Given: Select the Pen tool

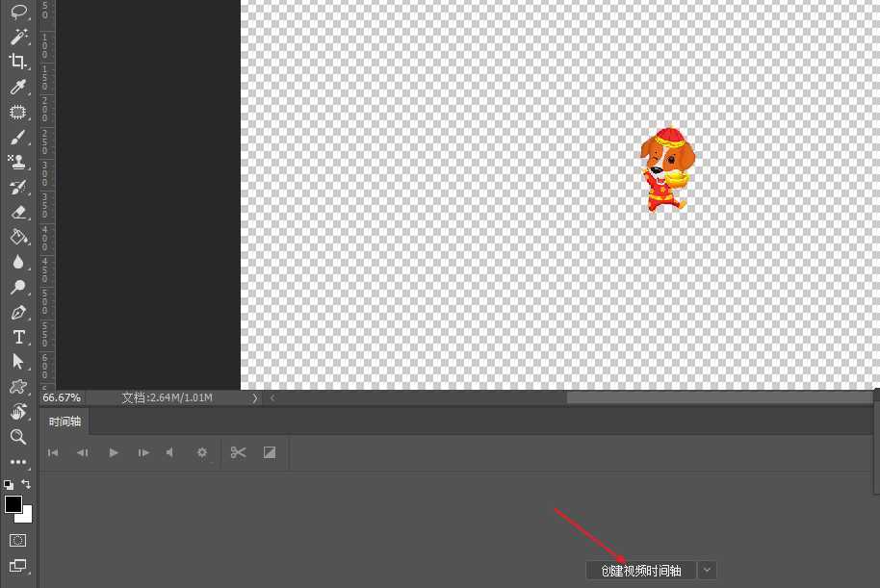Looking at the screenshot, I should click(x=19, y=312).
